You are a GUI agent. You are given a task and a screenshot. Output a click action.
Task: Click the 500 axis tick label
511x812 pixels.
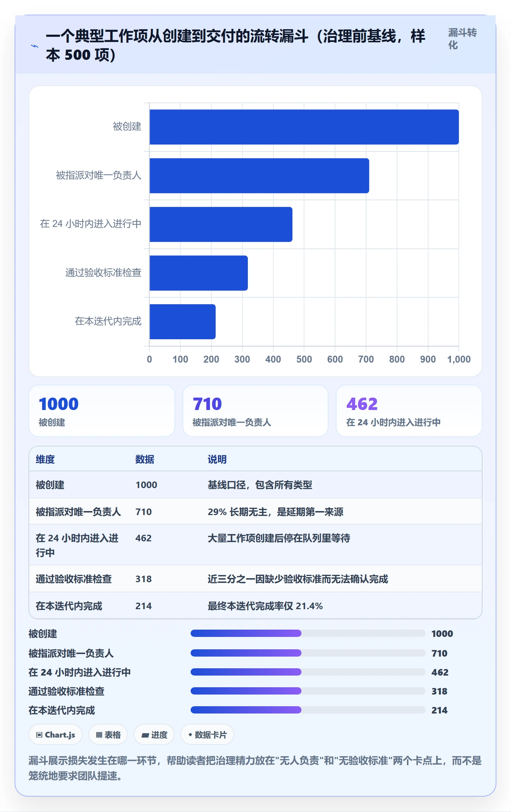(304, 359)
